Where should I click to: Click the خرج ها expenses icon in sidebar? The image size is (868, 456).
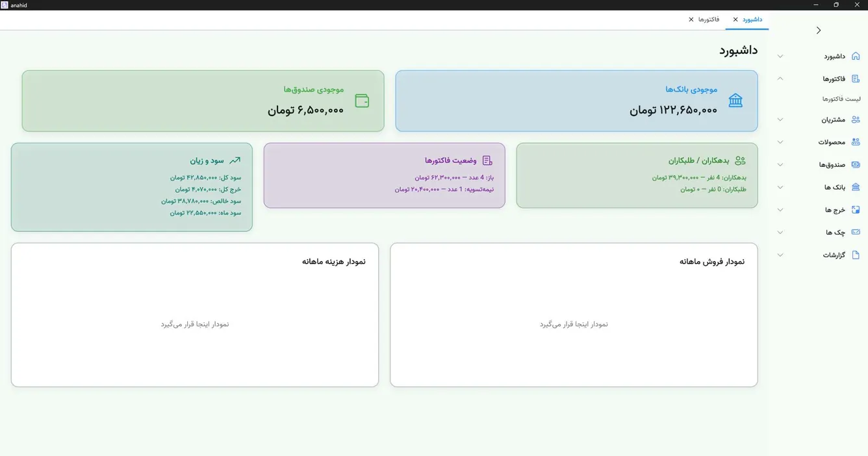tap(856, 210)
